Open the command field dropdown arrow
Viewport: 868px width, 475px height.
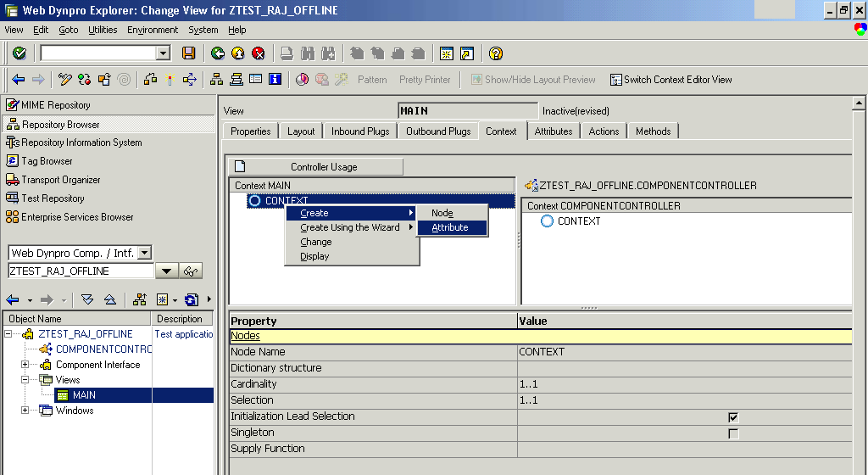click(164, 53)
